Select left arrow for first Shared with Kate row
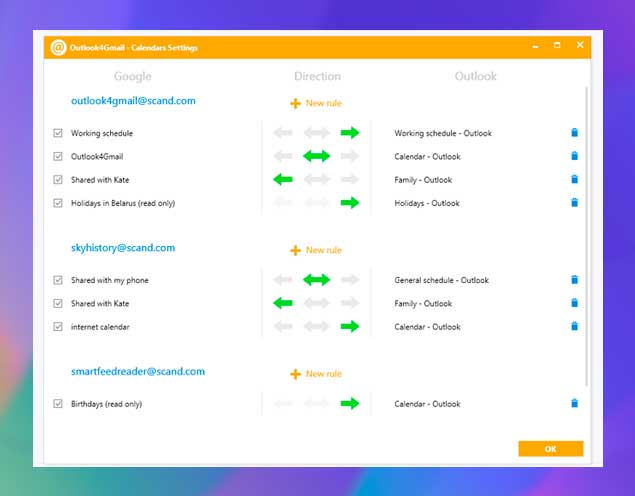635x496 pixels. [283, 179]
